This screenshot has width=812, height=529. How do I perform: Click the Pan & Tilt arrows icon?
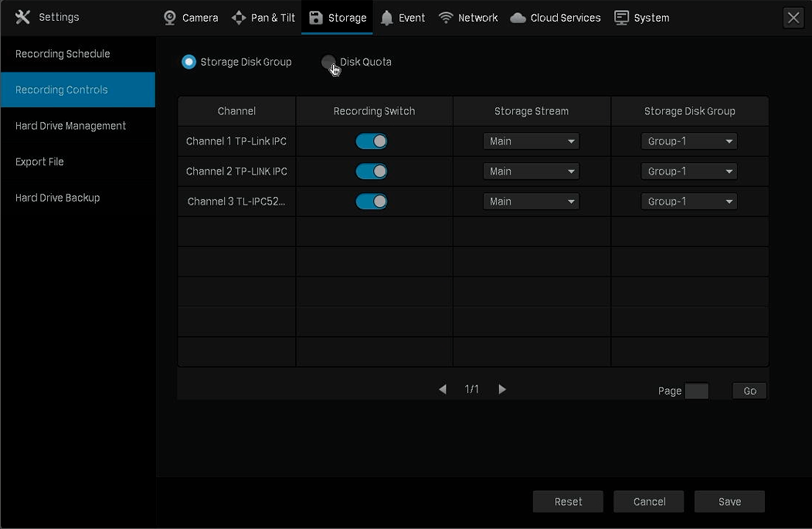(239, 18)
